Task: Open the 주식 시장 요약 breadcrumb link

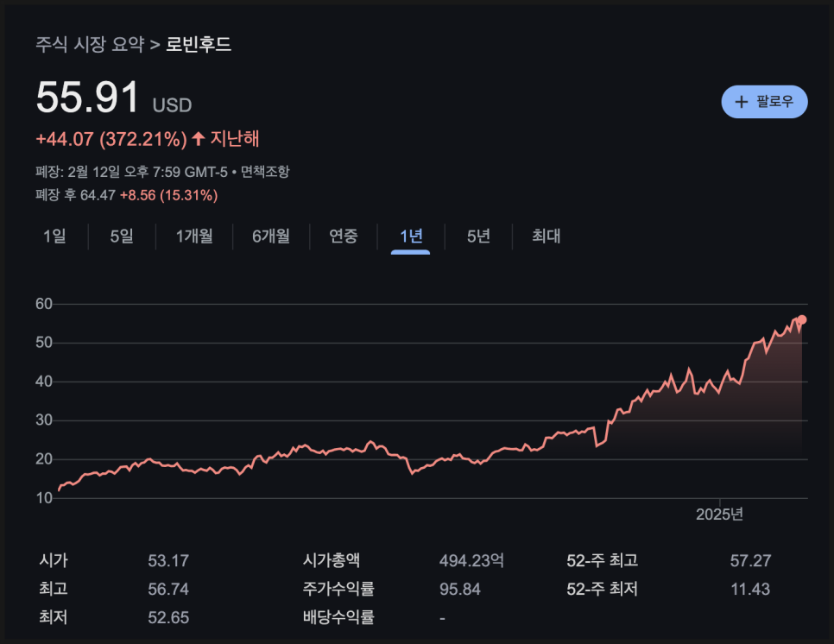Action: tap(90, 44)
